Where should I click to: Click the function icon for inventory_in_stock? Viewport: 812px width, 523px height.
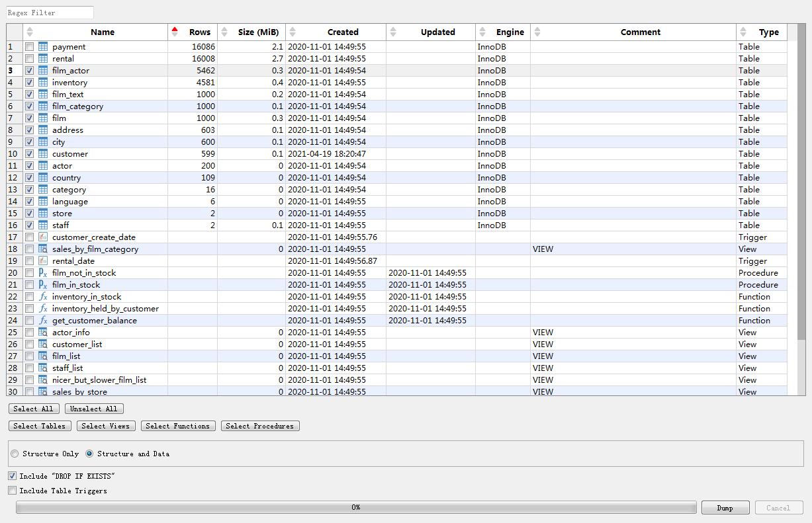click(43, 297)
